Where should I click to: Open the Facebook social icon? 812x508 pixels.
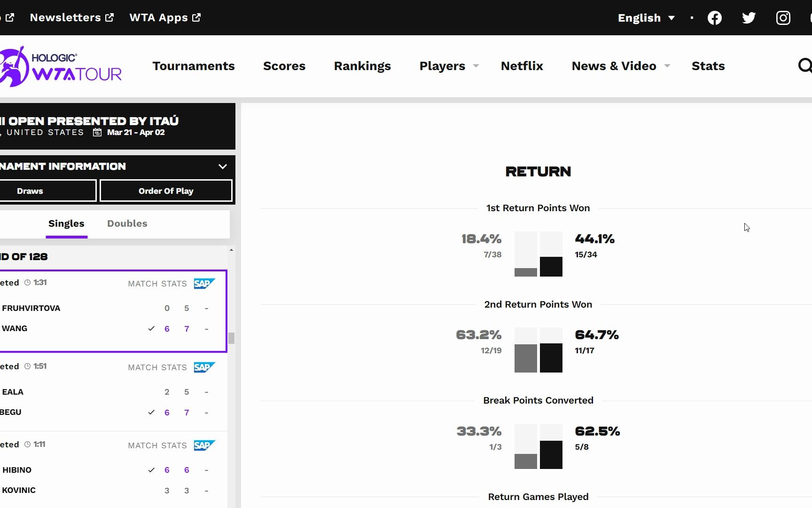(715, 18)
